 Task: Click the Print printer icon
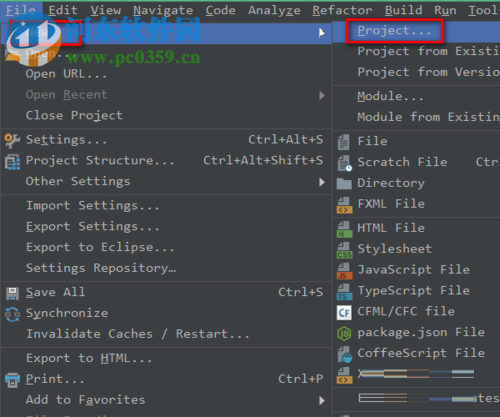coord(12,380)
